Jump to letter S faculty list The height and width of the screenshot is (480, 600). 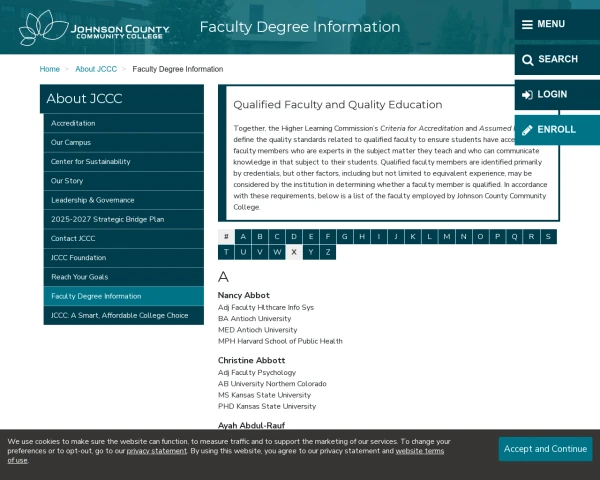(x=548, y=237)
